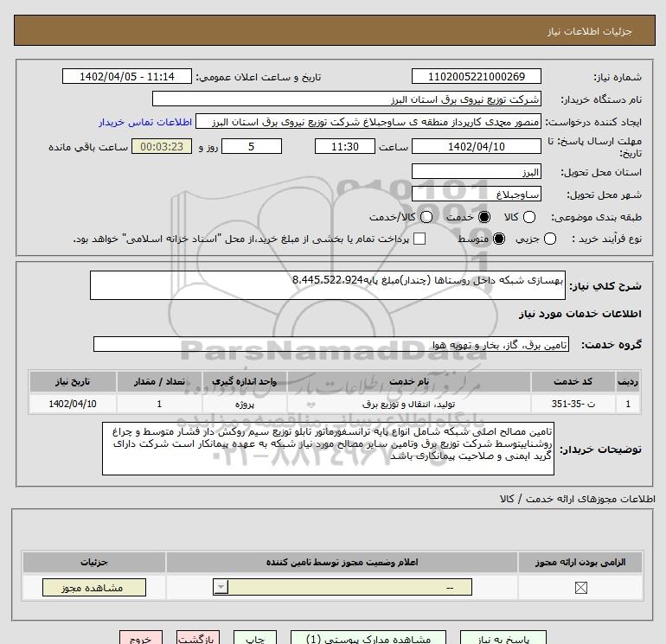Screen dimensions: 666x644
Task: Click the الزامی بودن ارائه مجوز header
Action: coord(580,562)
